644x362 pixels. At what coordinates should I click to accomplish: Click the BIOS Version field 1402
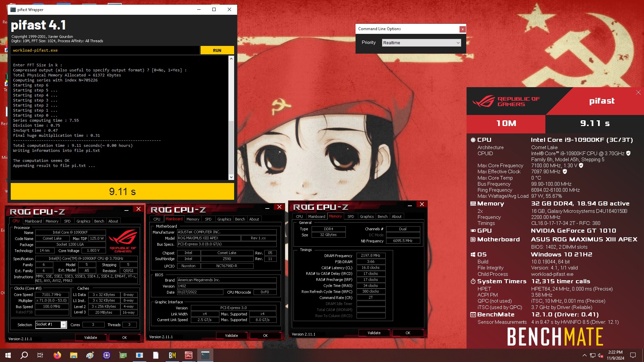pyautogui.click(x=227, y=286)
